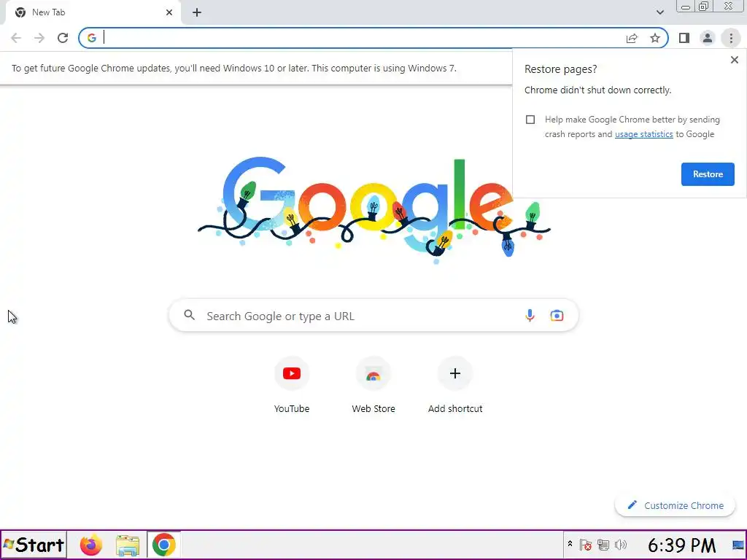747x560 pixels.
Task: Open the Web Store shortcut
Action: click(x=373, y=385)
